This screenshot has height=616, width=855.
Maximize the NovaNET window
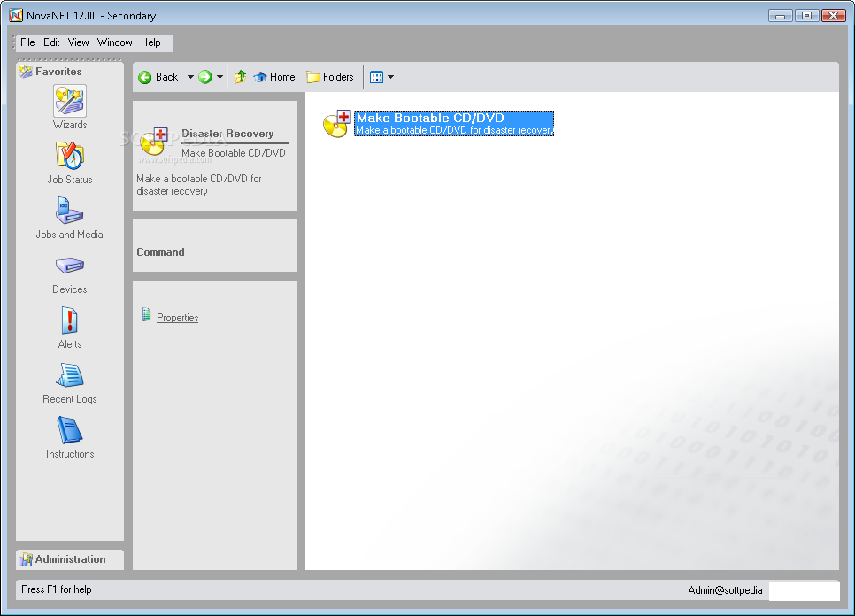[806, 16]
